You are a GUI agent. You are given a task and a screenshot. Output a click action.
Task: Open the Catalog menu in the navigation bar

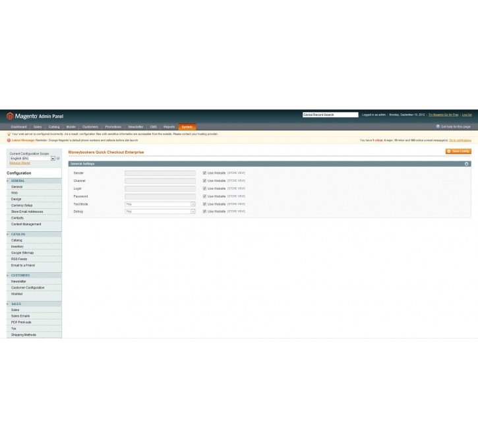[x=54, y=126]
